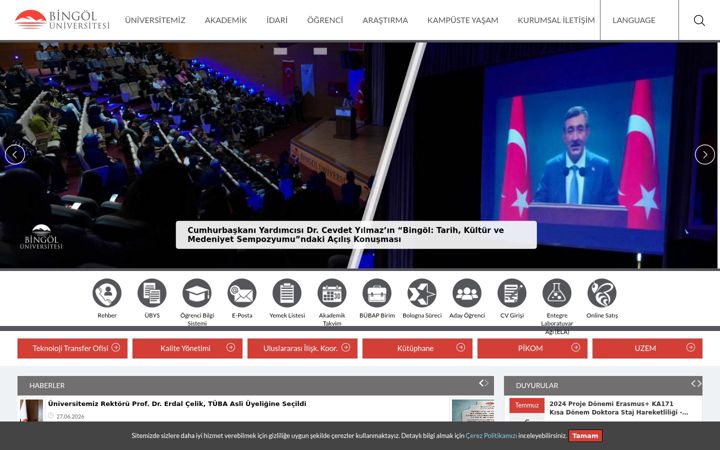This screenshot has width=720, height=450.
Task: Open the BÜBAP Birim briefcase icon
Action: click(x=377, y=293)
